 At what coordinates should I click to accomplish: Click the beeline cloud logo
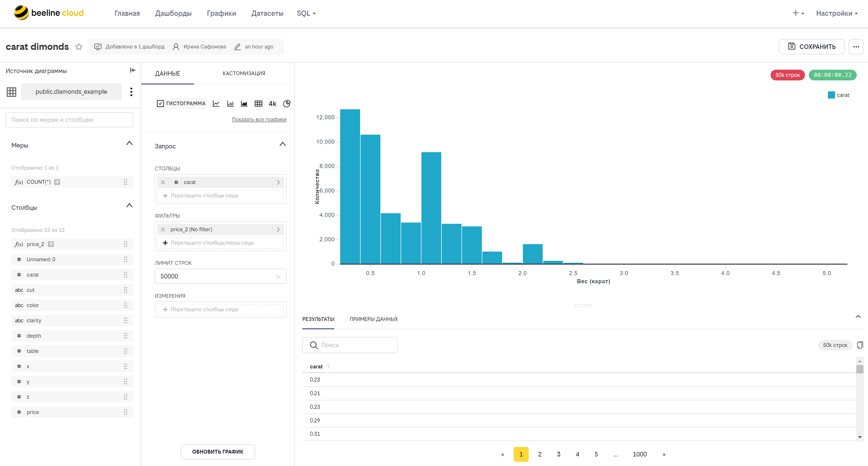pyautogui.click(x=48, y=13)
